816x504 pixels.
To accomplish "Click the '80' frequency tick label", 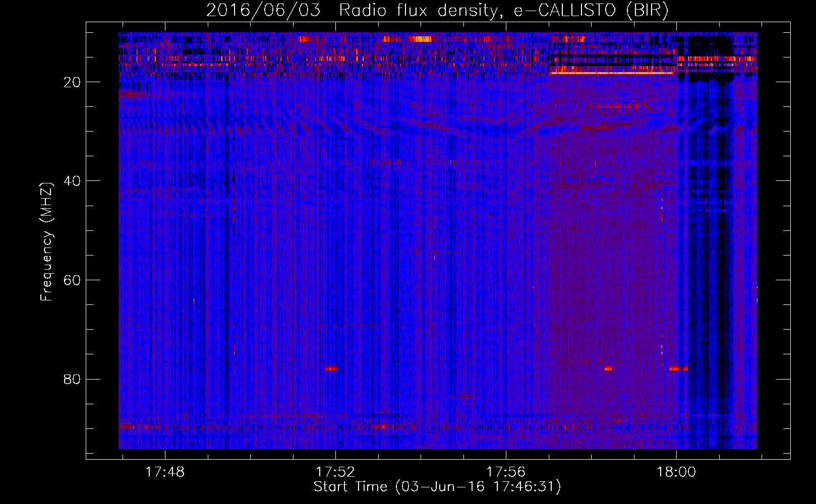I will [x=72, y=379].
